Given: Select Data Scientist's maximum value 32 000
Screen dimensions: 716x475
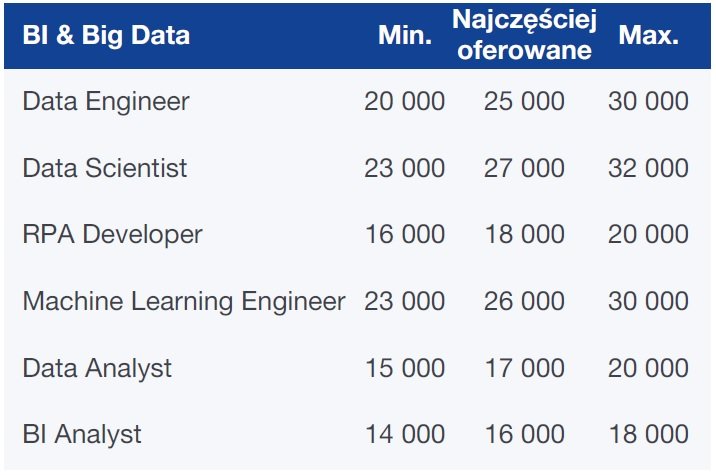Looking at the screenshot, I should coord(648,168).
